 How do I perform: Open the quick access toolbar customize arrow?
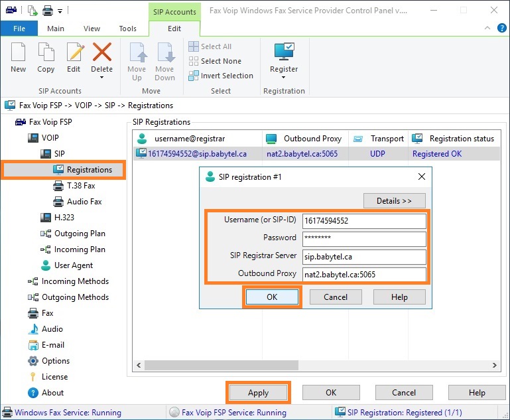[x=60, y=11]
